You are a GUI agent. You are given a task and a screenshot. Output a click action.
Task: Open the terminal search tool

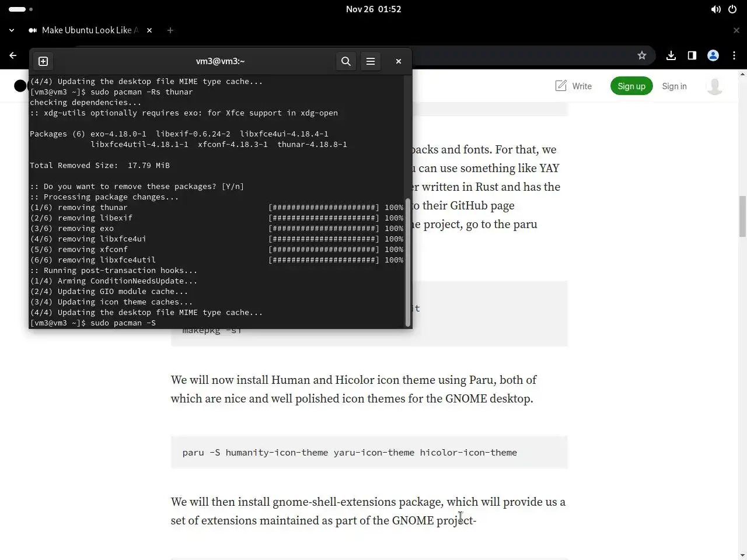346,61
